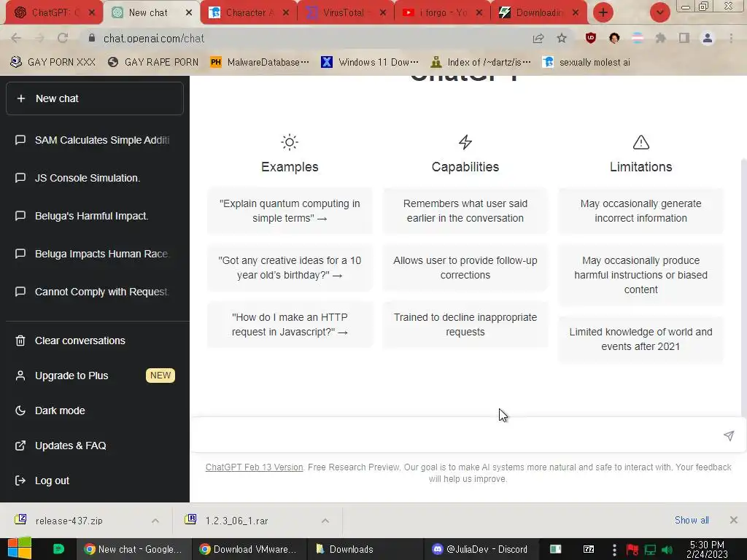The image size is (747, 560).
Task: Click the "May occasionally generate incorrect information" card
Action: coord(640,211)
